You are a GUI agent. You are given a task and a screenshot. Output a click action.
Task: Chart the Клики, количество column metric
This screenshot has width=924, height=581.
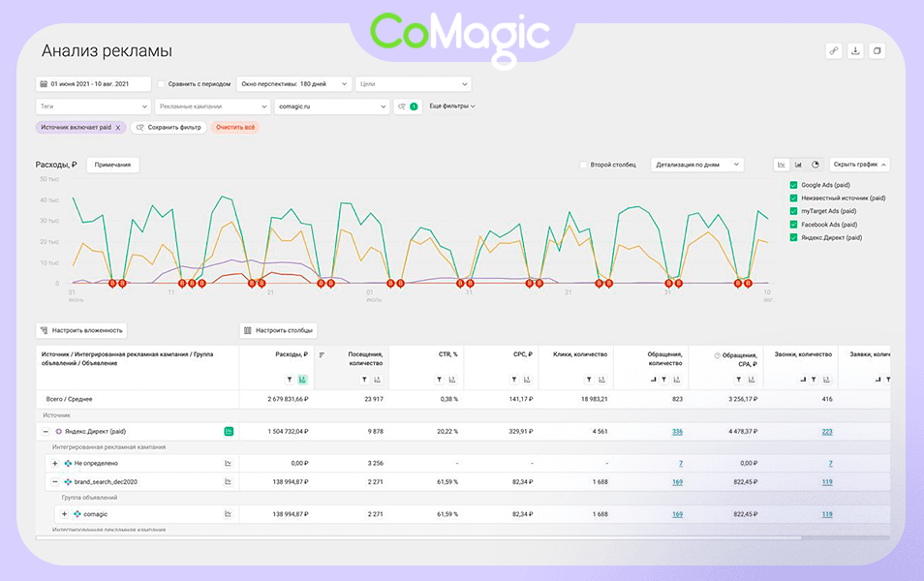pyautogui.click(x=601, y=380)
